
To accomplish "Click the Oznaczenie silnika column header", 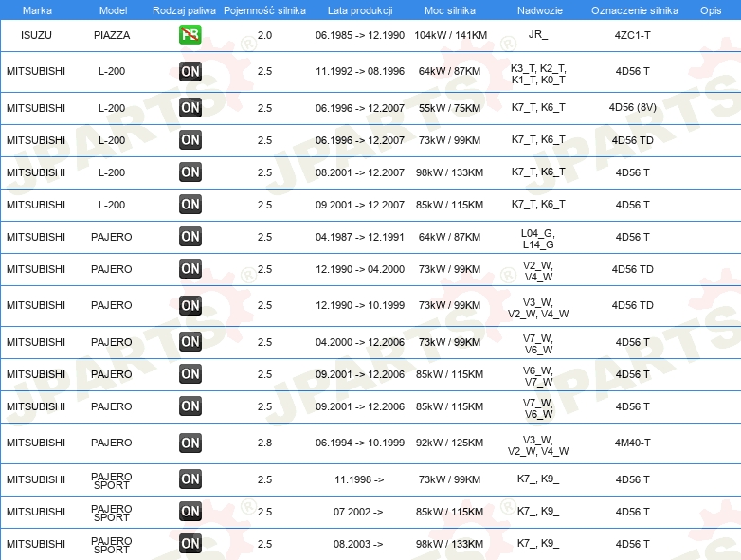I will click(634, 10).
